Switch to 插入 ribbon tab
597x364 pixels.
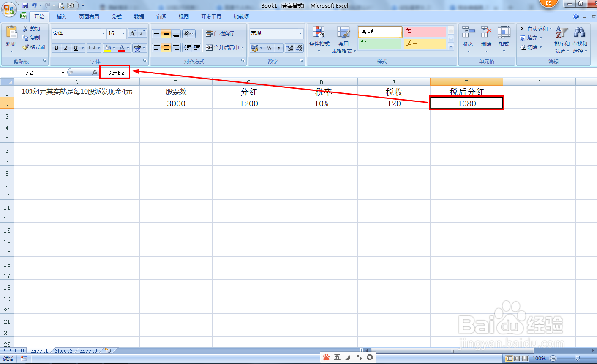[x=62, y=17]
